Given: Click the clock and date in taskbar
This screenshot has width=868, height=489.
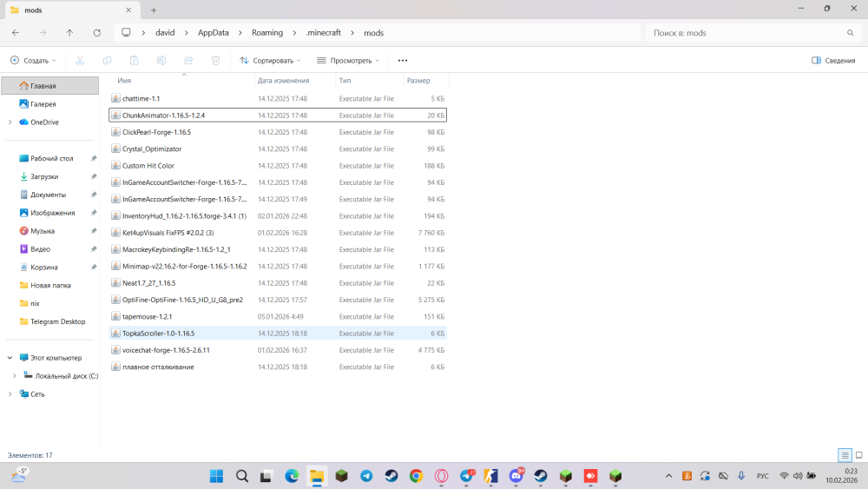Looking at the screenshot, I should pos(841,476).
